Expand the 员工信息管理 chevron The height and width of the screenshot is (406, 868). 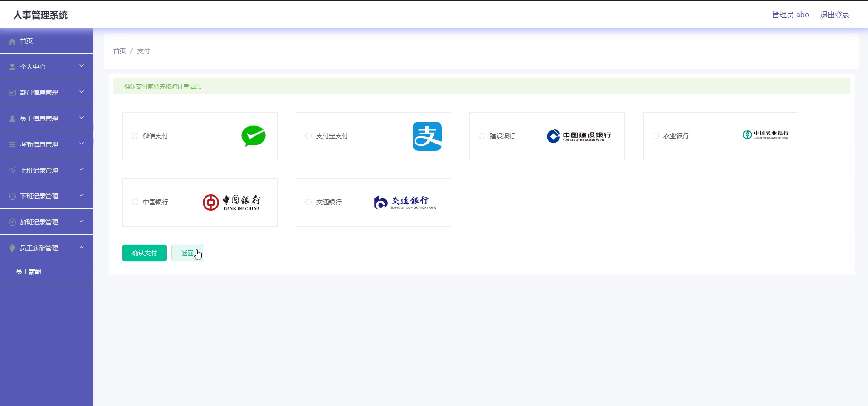coord(81,118)
